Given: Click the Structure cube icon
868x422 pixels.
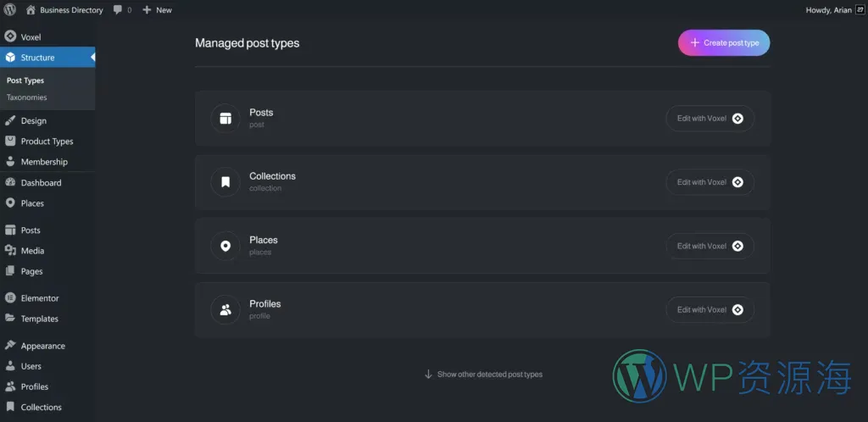Looking at the screenshot, I should click(10, 58).
